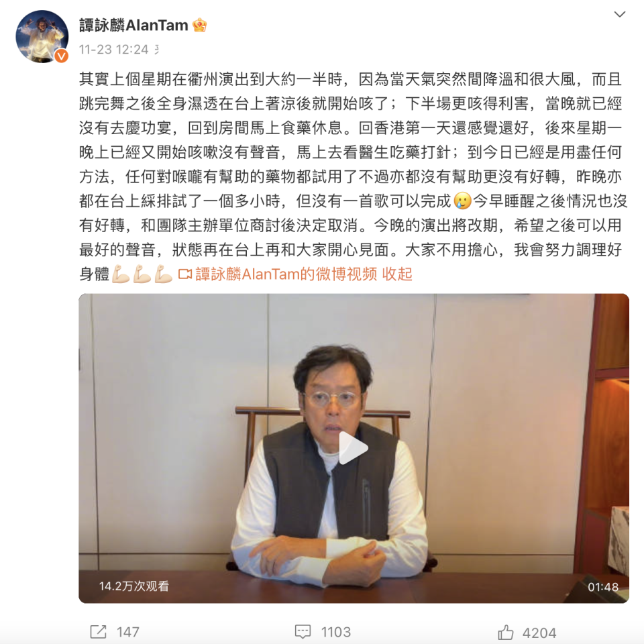Open the 譚詠麟AlanTam username profile link
The image size is (644, 644).
point(133,25)
